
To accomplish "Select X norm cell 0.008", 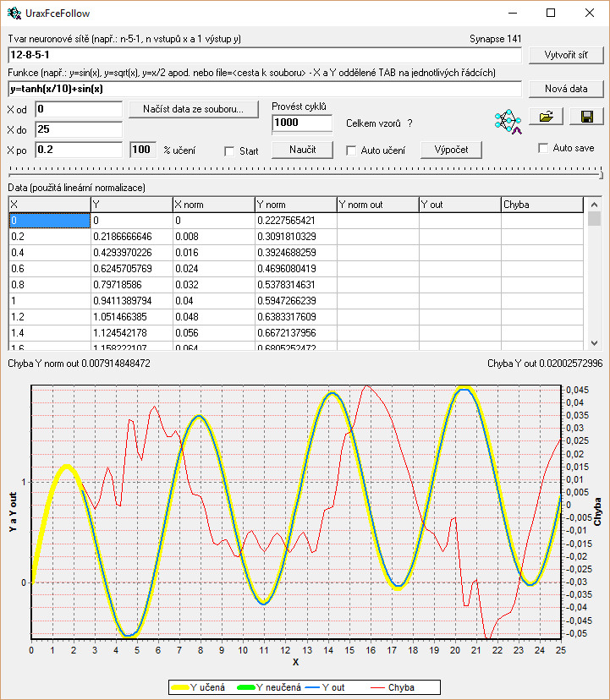I will tap(214, 237).
